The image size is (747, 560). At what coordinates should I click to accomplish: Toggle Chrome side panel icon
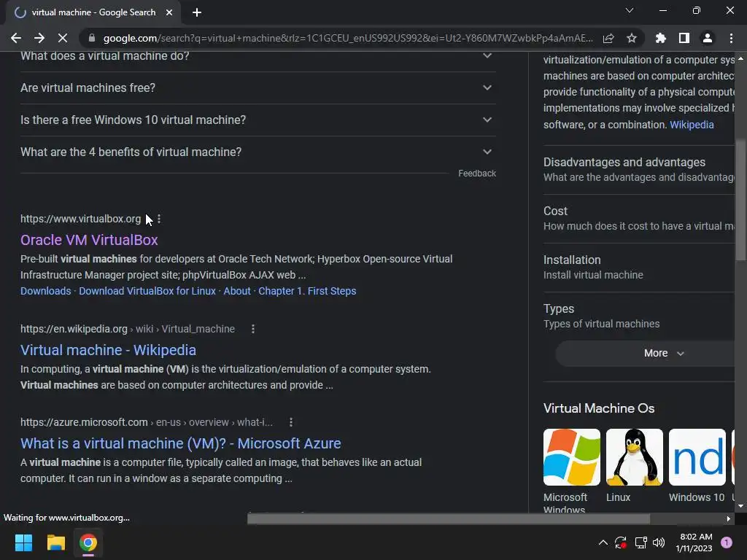[684, 38]
